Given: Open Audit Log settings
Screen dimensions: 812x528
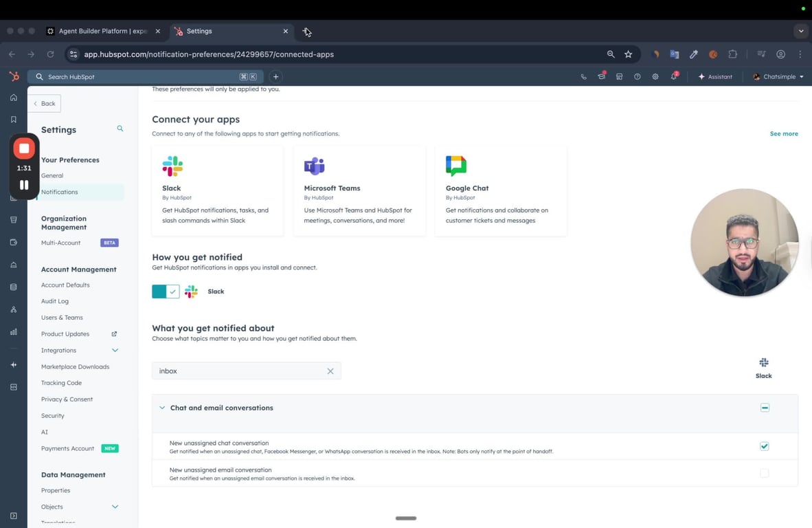Looking at the screenshot, I should [55, 301].
